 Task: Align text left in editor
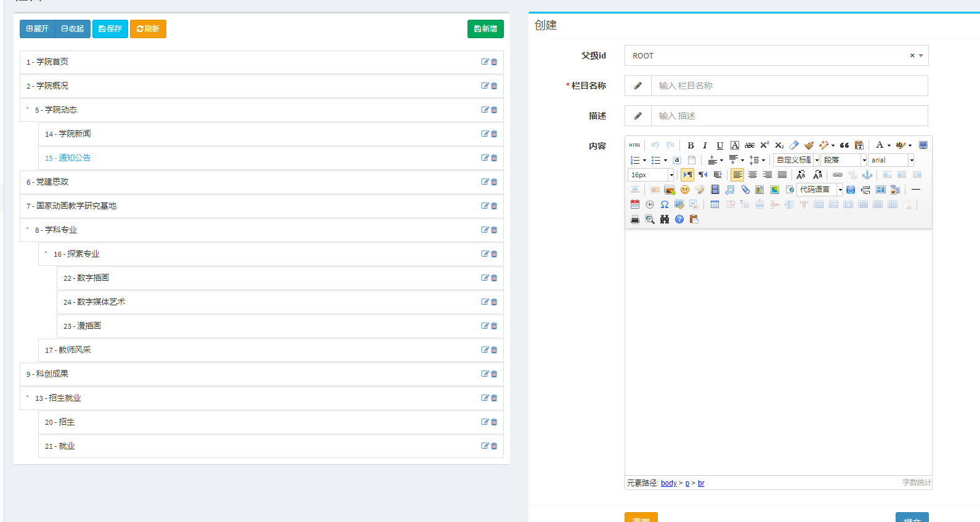(x=737, y=175)
